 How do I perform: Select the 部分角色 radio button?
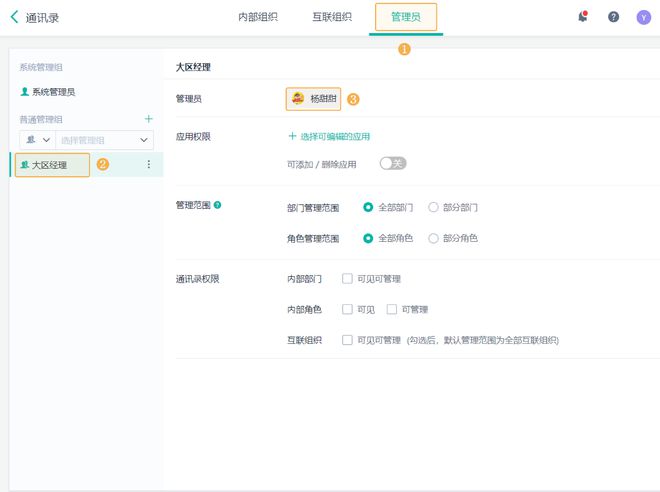(x=434, y=238)
